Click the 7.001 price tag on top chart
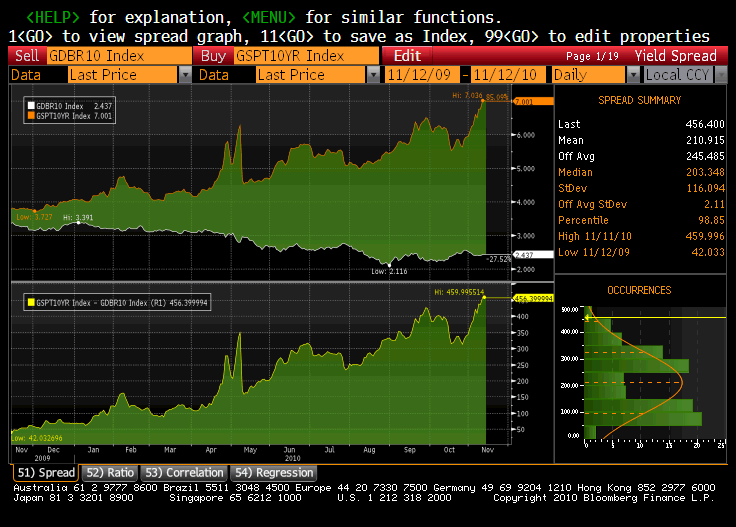The image size is (736, 527). (531, 102)
